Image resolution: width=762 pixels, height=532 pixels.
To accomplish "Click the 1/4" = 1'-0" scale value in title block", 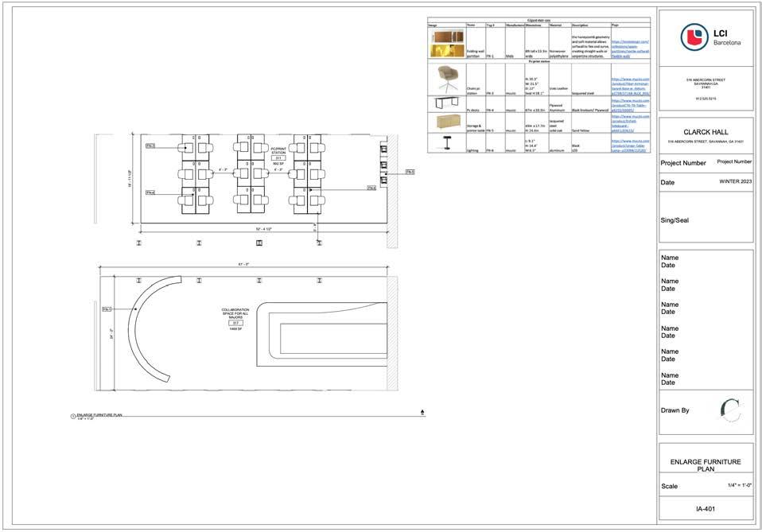I will click(x=740, y=485).
